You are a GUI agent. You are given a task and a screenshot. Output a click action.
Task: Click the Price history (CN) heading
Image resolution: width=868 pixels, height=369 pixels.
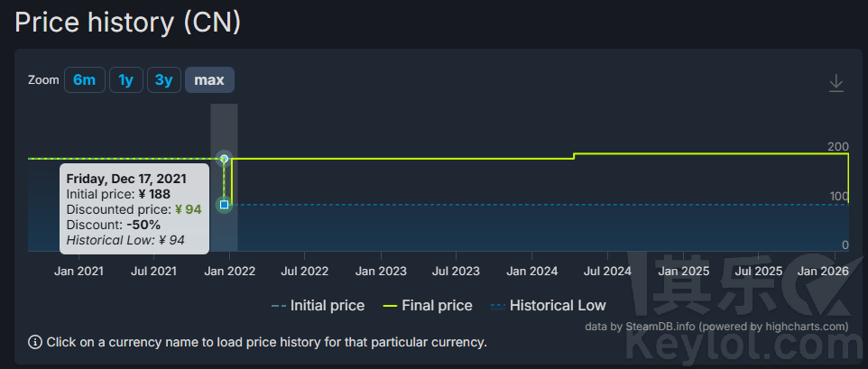(x=128, y=23)
